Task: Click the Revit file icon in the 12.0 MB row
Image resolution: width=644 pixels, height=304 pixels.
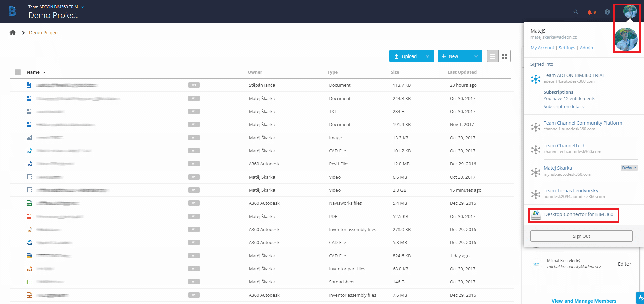Action: click(29, 164)
